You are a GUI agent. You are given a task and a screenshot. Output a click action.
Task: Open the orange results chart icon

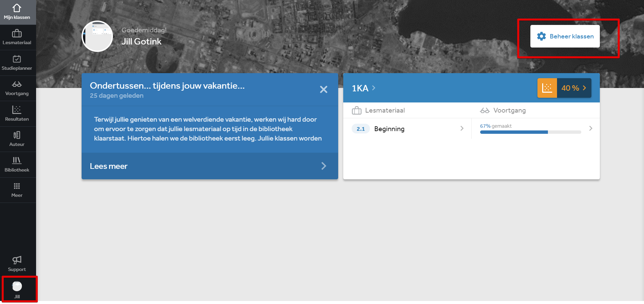tap(547, 88)
